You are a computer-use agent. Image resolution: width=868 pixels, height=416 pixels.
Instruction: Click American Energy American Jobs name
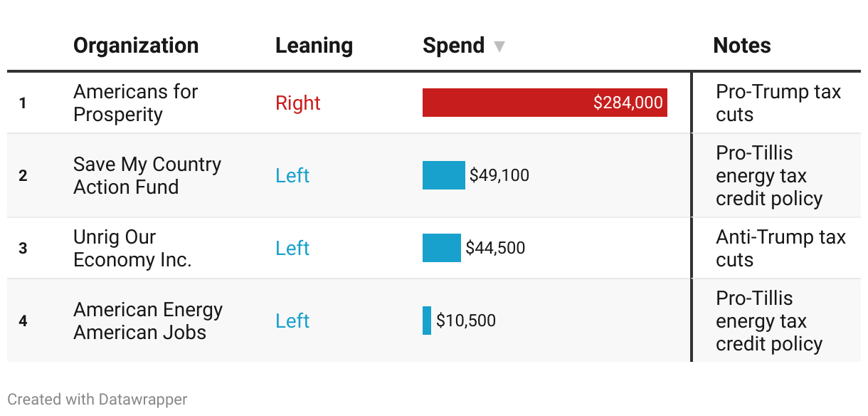(x=148, y=321)
